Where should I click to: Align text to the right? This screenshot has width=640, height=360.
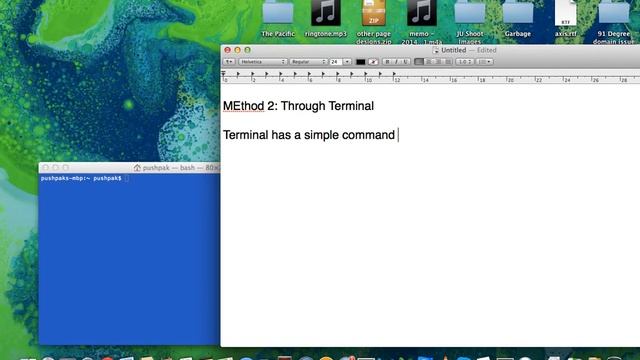438,62
